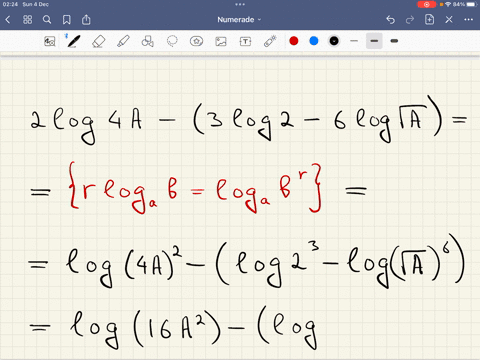480x360 pixels.
Task: Select the Image insert tool
Action: [221, 41]
